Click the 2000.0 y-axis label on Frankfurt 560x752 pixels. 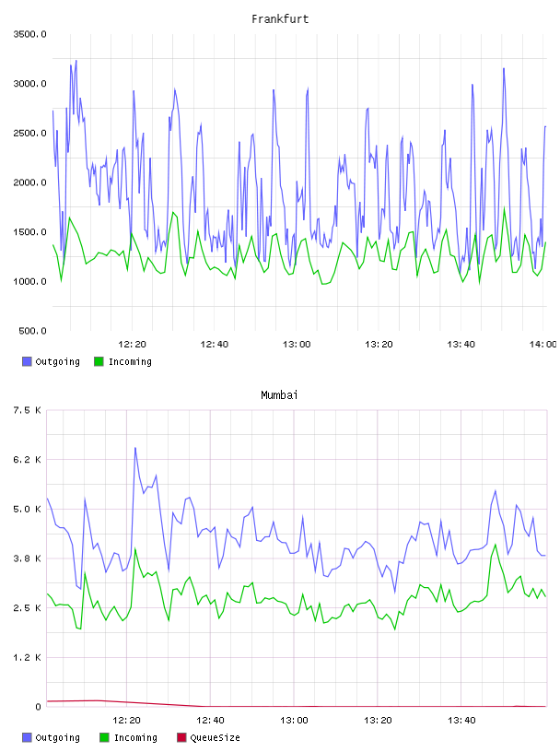[29, 182]
